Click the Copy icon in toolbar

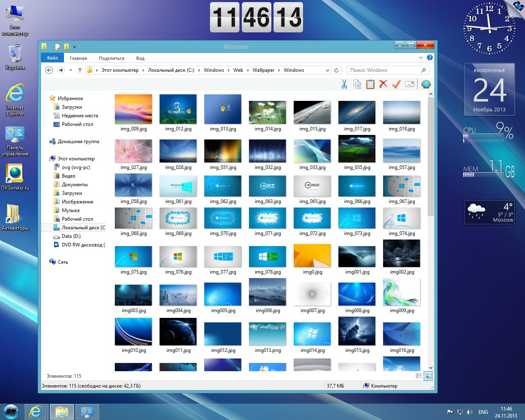[x=357, y=84]
